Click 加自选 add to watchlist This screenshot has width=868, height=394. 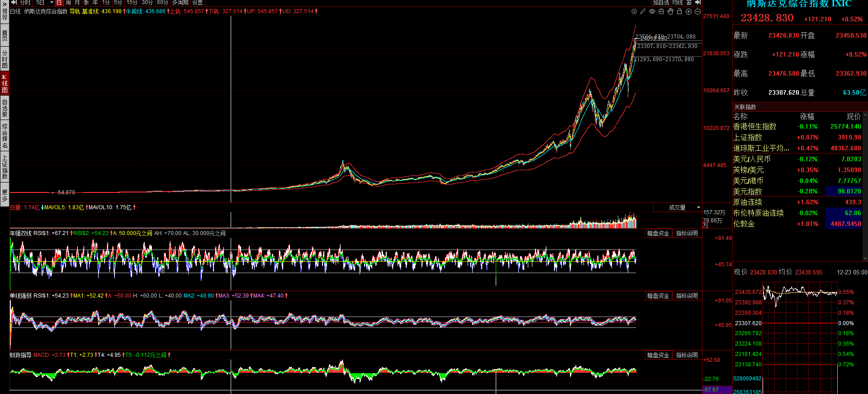pyautogui.click(x=661, y=3)
